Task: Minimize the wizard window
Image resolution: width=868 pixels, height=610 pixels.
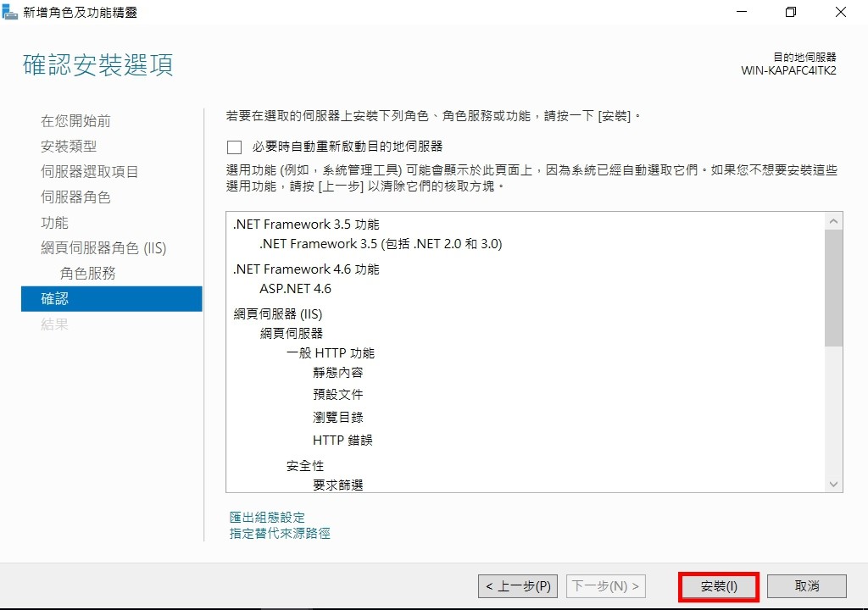Action: (x=742, y=12)
